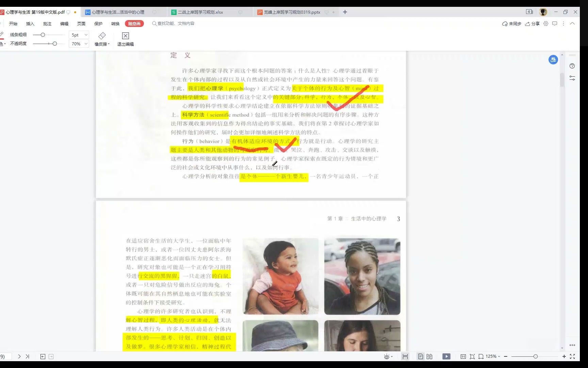
Task: Open the 批注 menu tab
Action: (x=47, y=24)
